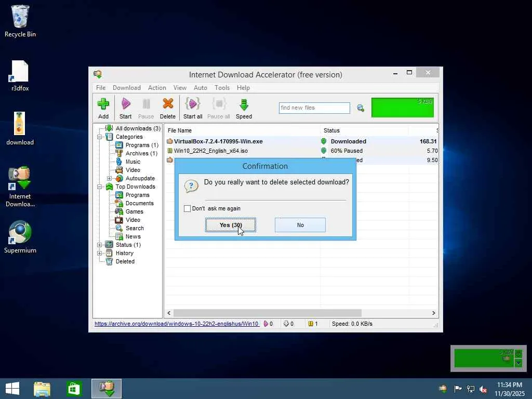Click the archive.org download URL link
Image resolution: width=532 pixels, height=399 pixels.
177,324
